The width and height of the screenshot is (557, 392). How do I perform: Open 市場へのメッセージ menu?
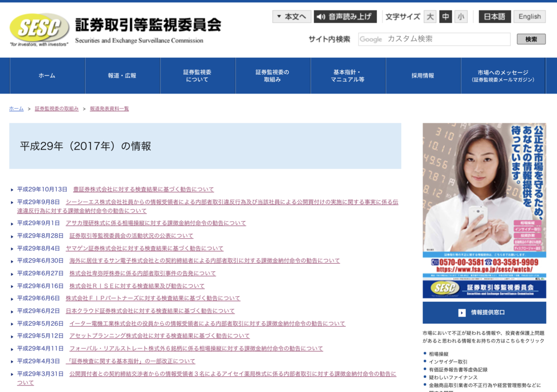503,76
